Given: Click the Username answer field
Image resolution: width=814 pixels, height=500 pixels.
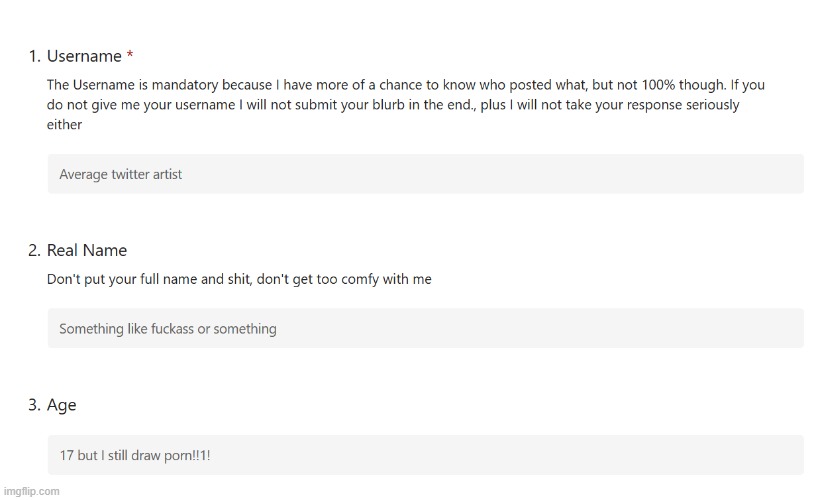Looking at the screenshot, I should (426, 174).
